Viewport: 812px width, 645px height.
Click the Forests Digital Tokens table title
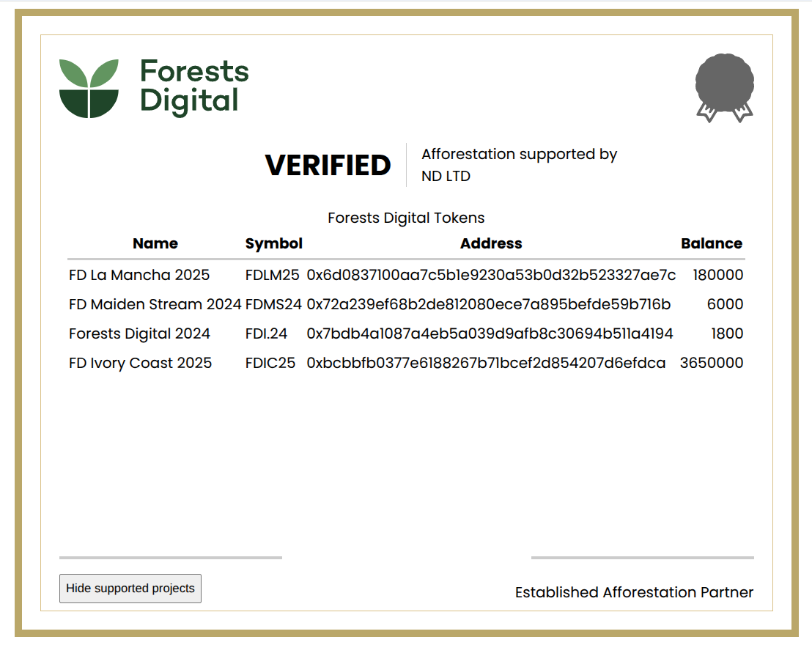click(406, 218)
